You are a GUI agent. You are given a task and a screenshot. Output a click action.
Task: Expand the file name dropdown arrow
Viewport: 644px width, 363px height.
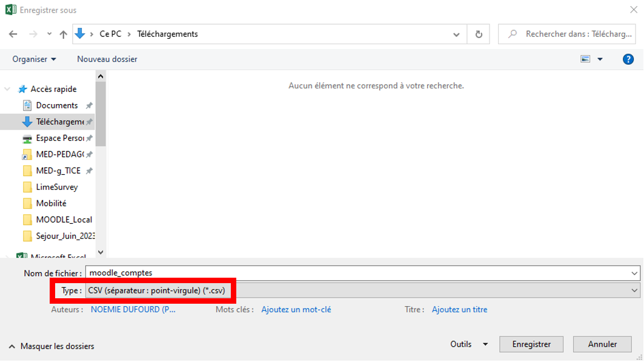[634, 273]
